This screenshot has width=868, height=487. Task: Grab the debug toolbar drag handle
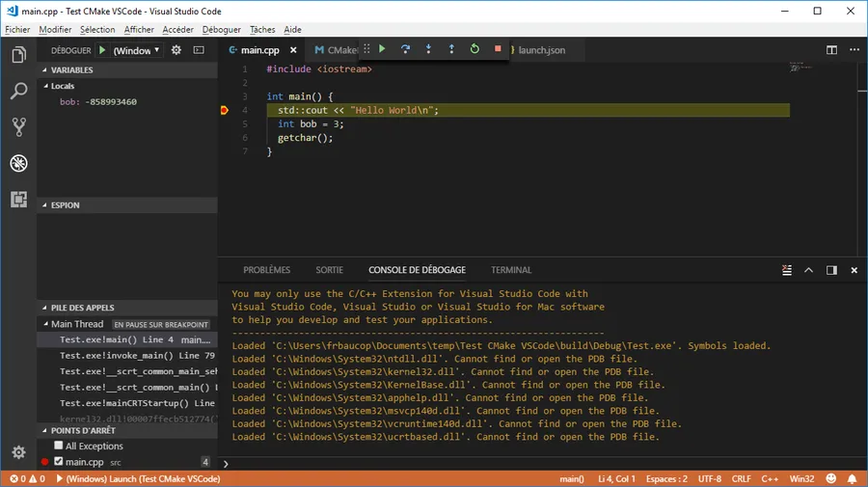click(366, 48)
